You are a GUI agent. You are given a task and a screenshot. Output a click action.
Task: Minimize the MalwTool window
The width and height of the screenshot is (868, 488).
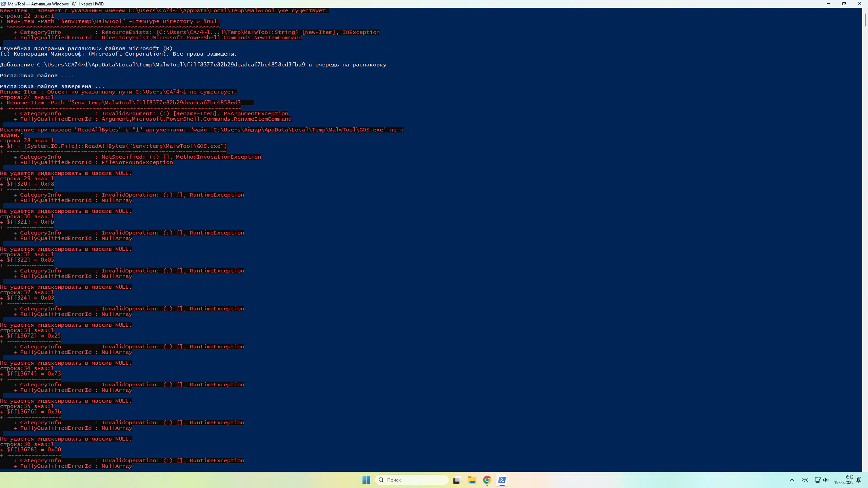tap(829, 4)
